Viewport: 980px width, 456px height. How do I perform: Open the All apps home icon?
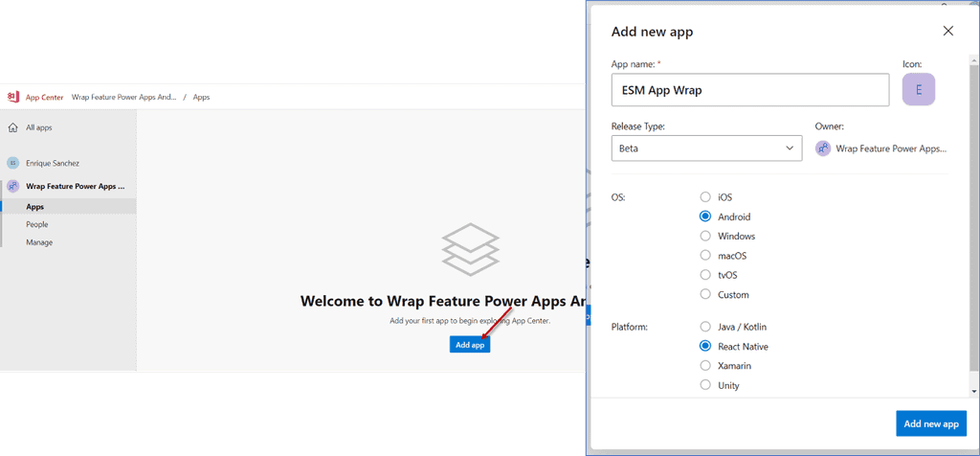tap(12, 127)
